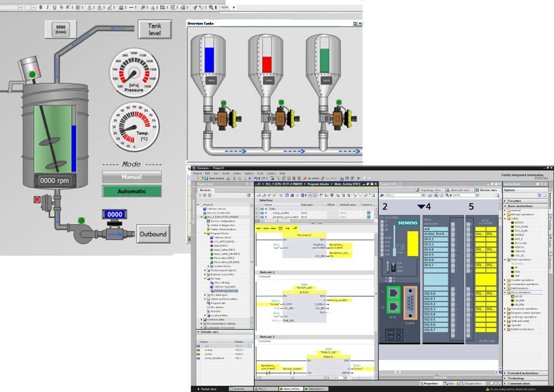This screenshot has height=392, width=554.
Task: Expand the Technological objects folder
Action: pos(205,270)
